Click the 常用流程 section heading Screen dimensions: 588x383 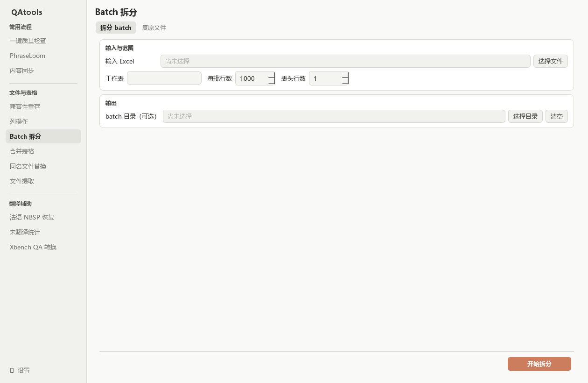click(x=21, y=27)
